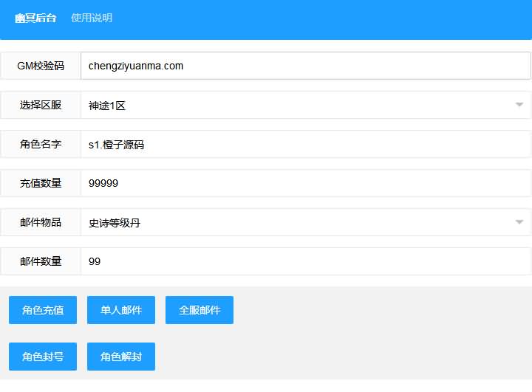Click the 角色名字 input containing s1.橙子源码
Viewport: 532px width, 392px height.
point(305,145)
